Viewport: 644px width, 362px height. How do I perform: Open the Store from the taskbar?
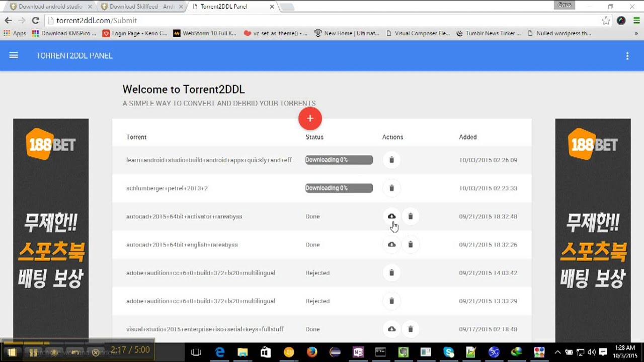coord(266,352)
